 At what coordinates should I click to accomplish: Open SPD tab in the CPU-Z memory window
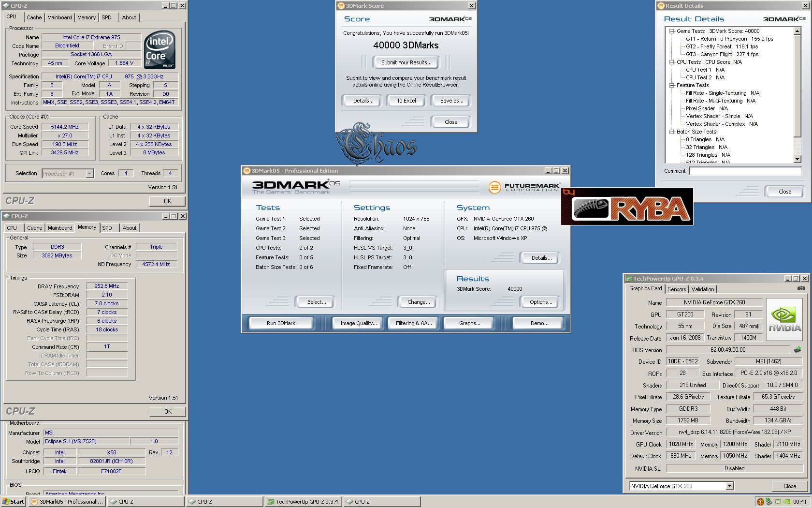coord(107,228)
